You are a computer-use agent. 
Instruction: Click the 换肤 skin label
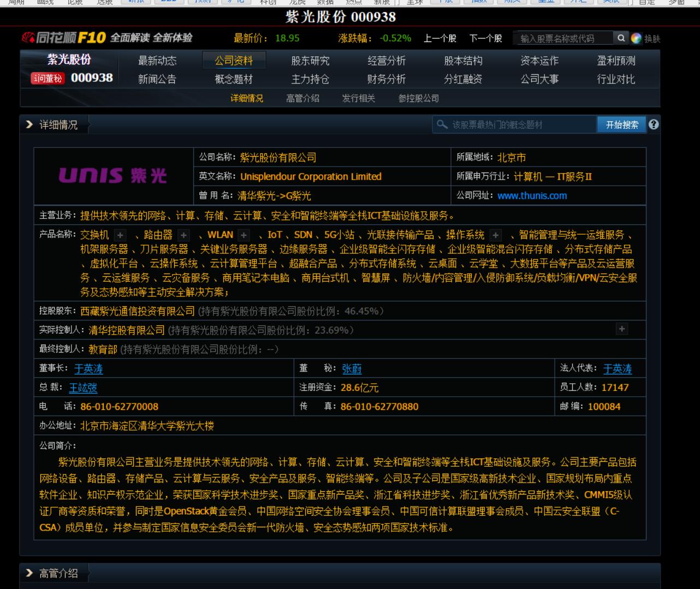652,39
